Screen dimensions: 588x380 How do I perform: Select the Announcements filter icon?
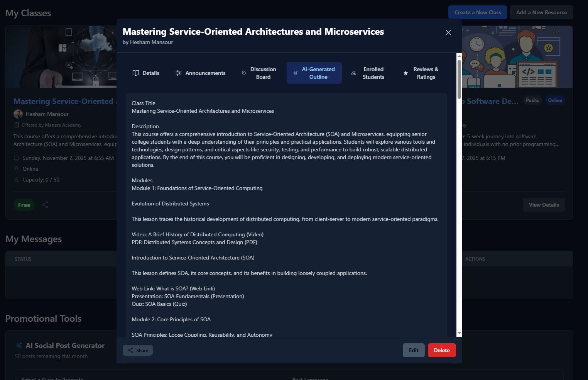pos(179,73)
